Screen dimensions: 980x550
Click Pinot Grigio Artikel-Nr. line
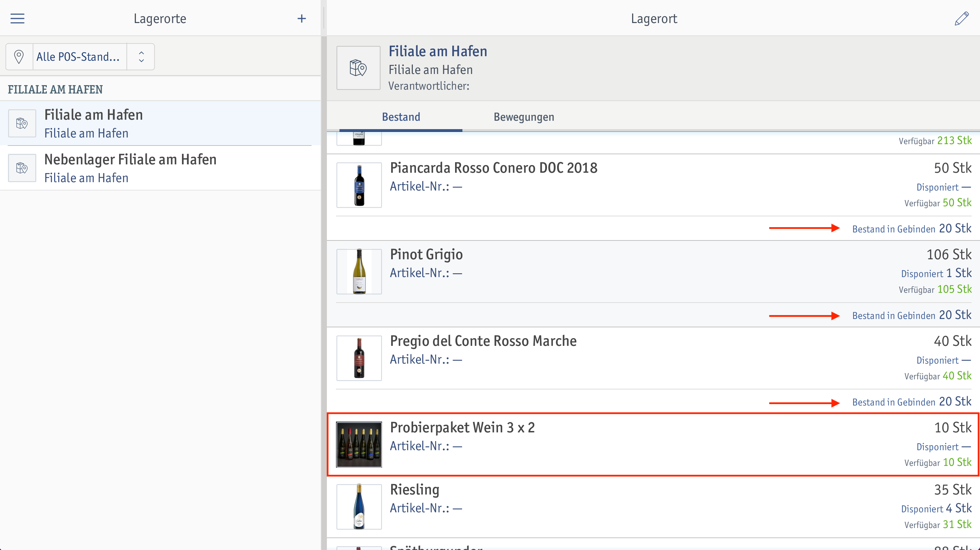426,273
